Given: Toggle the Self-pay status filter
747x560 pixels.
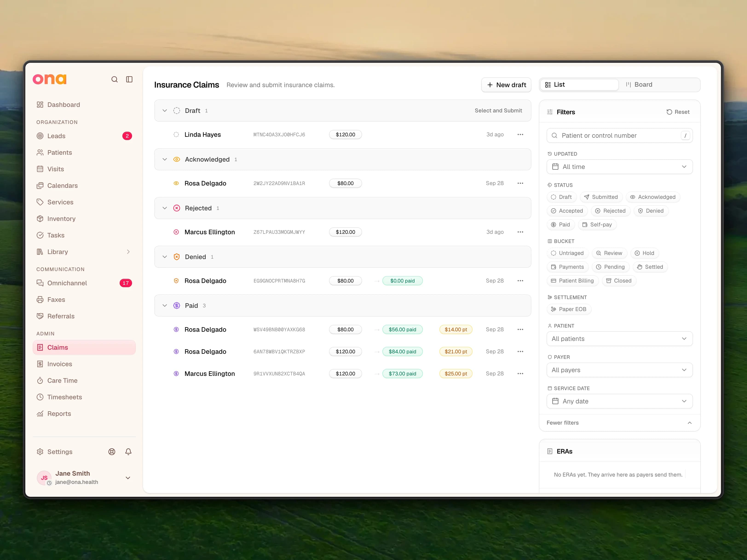Looking at the screenshot, I should pyautogui.click(x=597, y=225).
